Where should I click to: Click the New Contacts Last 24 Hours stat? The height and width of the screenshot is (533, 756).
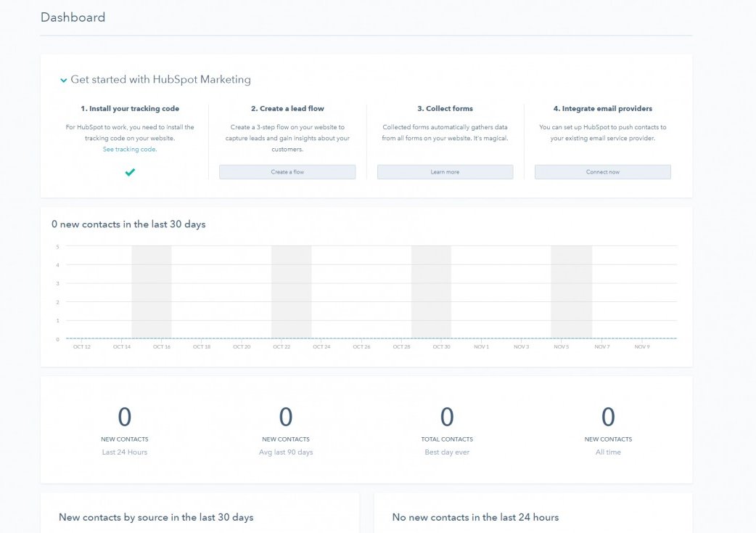tap(124, 431)
